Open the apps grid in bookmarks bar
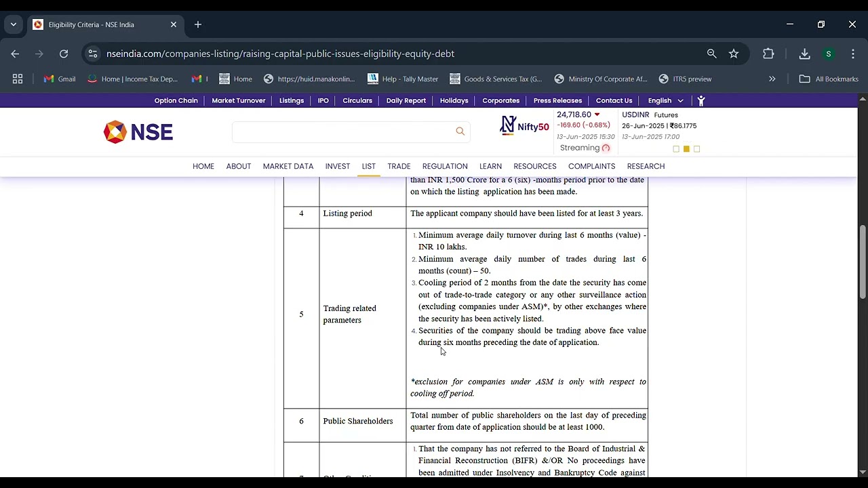 tap(18, 79)
